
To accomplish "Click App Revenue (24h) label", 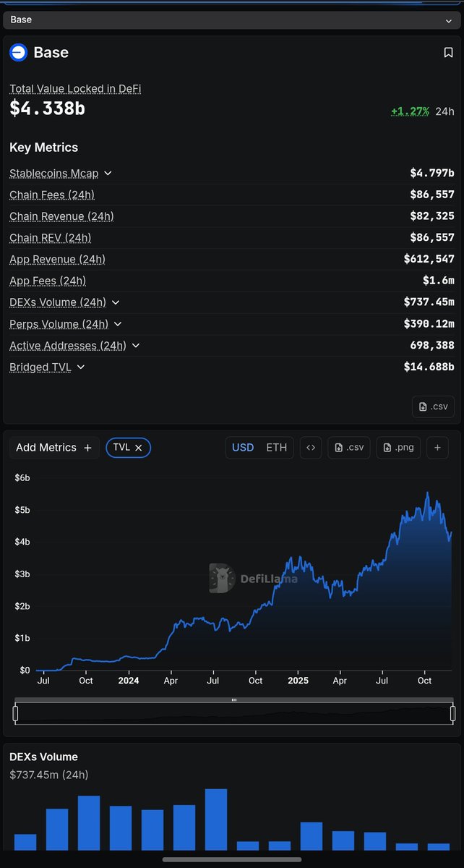I will pos(58,259).
